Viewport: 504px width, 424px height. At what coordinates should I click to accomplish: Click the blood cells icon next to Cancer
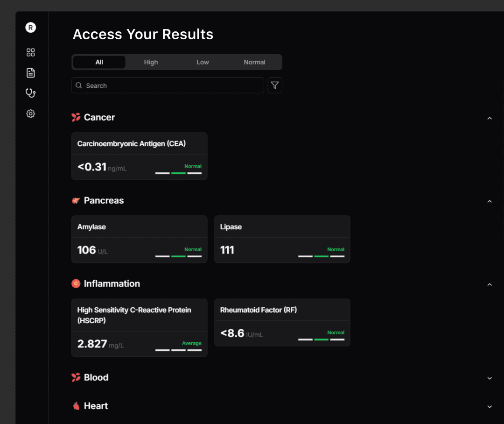76,117
